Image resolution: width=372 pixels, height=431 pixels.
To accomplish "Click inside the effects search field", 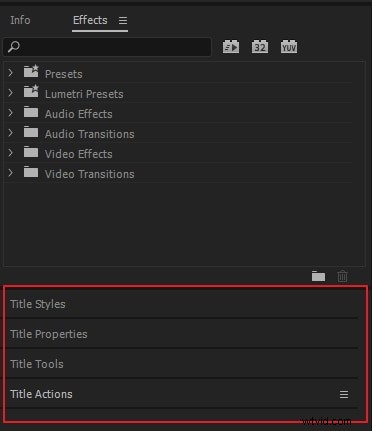I will click(x=115, y=47).
